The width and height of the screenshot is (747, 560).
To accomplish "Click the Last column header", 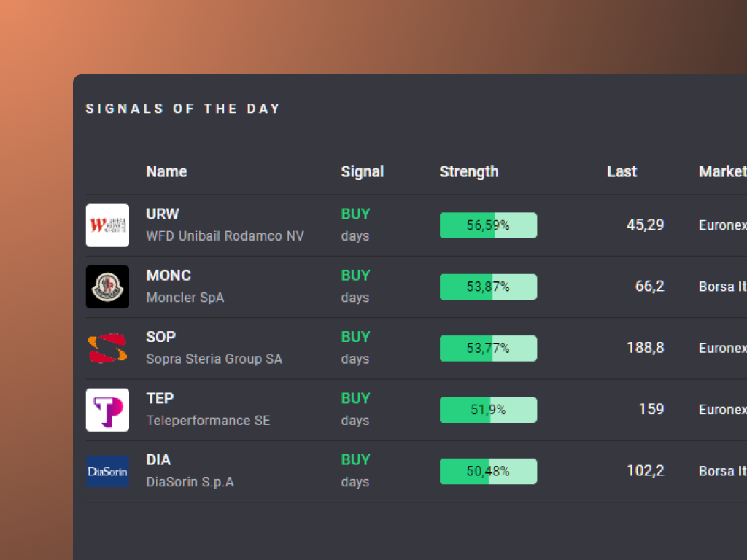I will click(x=622, y=172).
